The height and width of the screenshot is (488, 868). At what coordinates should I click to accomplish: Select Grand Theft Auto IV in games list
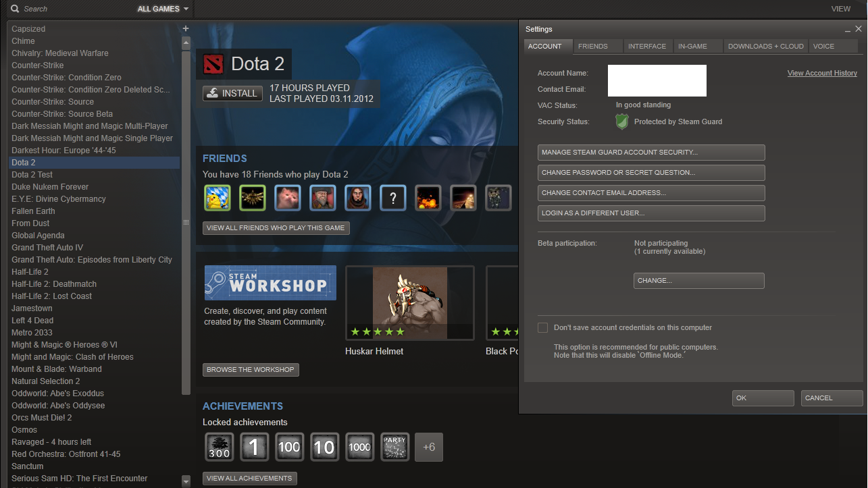click(x=94, y=248)
